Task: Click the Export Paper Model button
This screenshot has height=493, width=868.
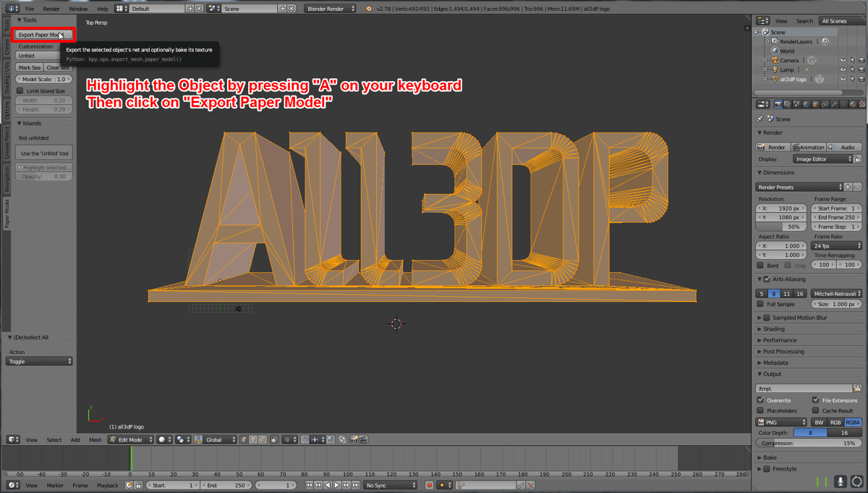Action: coord(43,35)
